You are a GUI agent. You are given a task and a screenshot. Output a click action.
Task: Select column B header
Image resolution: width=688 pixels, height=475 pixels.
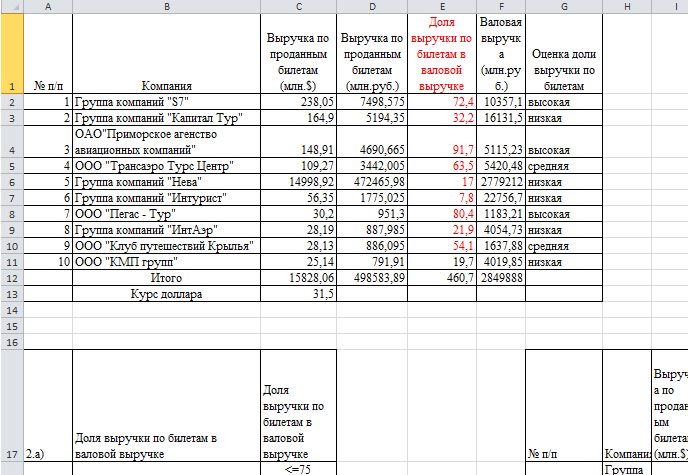click(167, 6)
